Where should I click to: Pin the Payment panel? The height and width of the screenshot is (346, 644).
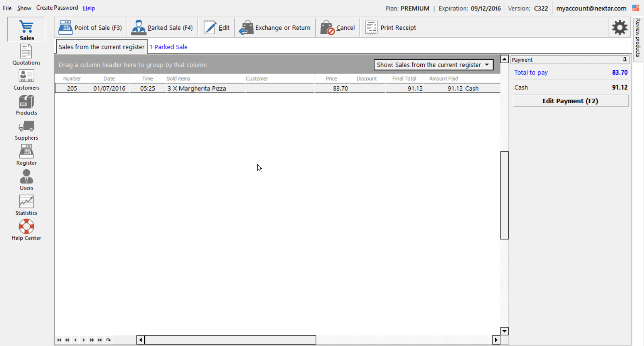[x=625, y=60]
